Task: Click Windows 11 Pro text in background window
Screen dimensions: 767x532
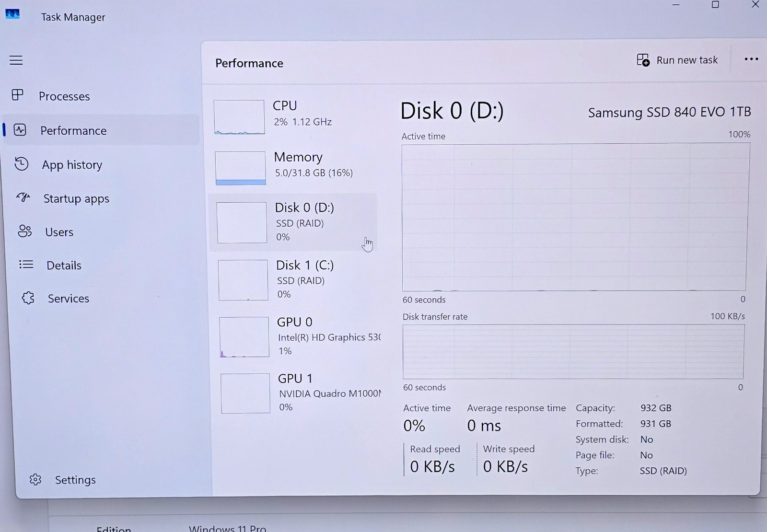Action: point(228,528)
